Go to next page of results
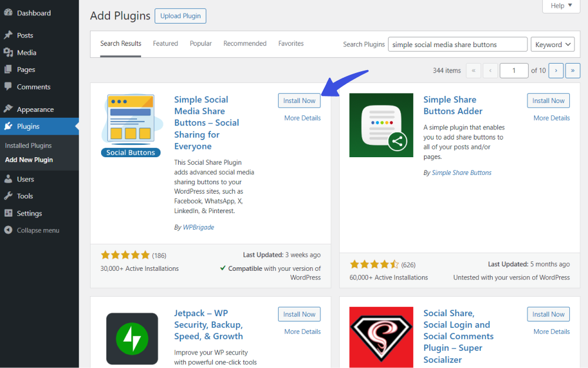The width and height of the screenshot is (588, 368). pyautogui.click(x=556, y=71)
